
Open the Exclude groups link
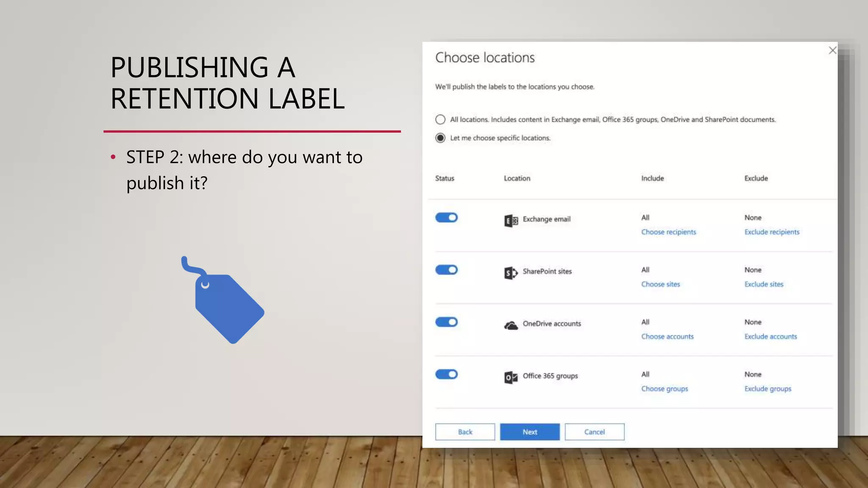click(768, 389)
